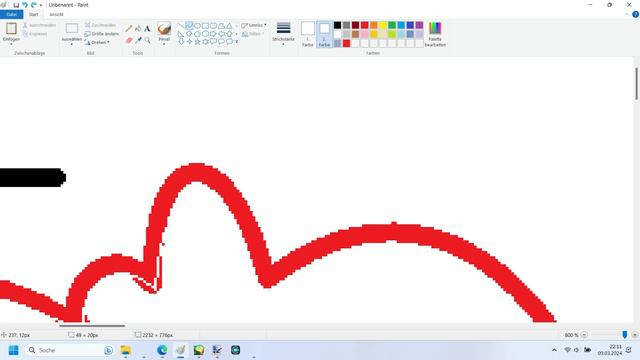This screenshot has height=360, width=640.
Task: Open File Explorer from the taskbar
Action: (x=126, y=350)
